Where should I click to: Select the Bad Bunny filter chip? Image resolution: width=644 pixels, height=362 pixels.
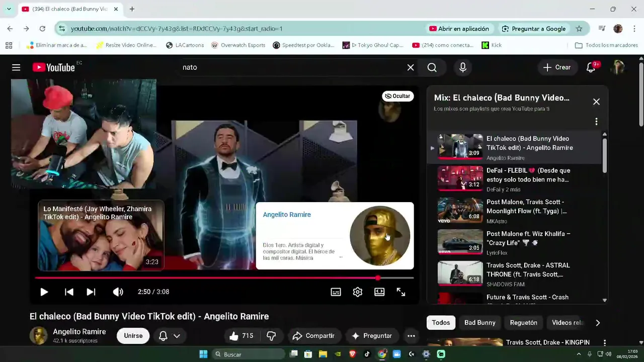pos(480,323)
